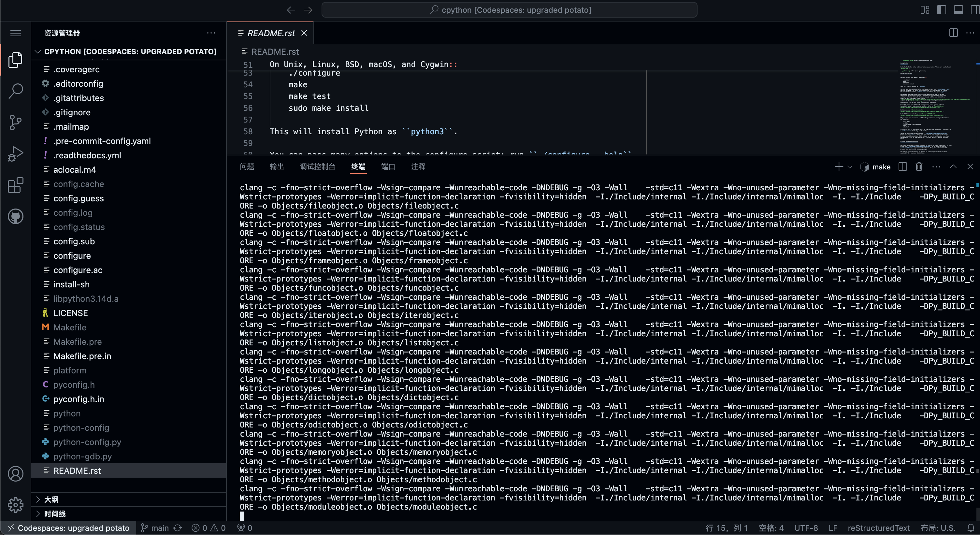Toggle primary sidebar visibility in title bar

point(941,10)
